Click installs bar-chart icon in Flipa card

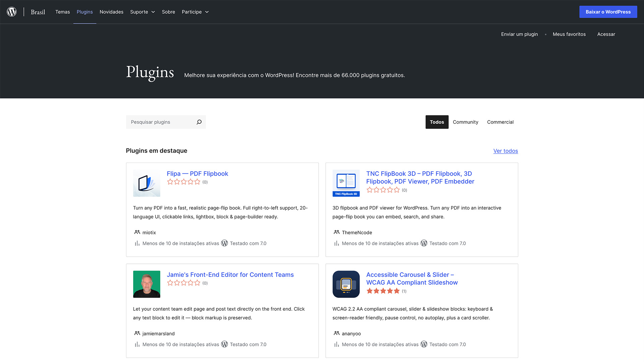(x=137, y=243)
